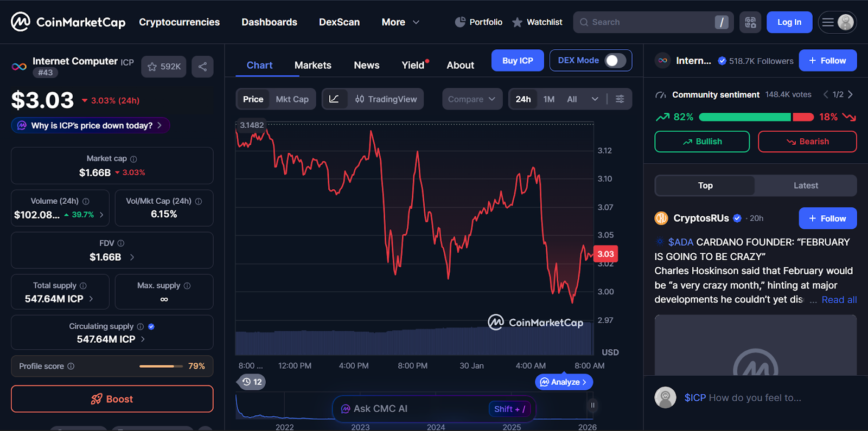
Task: Click the QR code scanner icon in header
Action: tap(750, 22)
